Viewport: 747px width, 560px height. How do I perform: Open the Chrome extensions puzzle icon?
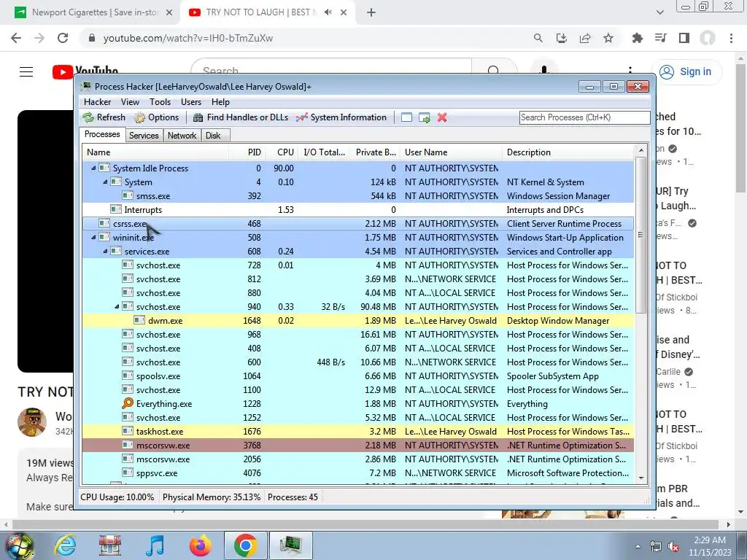[637, 38]
